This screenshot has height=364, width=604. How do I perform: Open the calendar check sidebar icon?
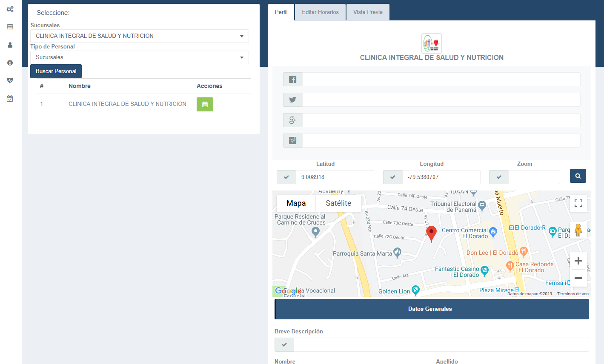click(10, 99)
